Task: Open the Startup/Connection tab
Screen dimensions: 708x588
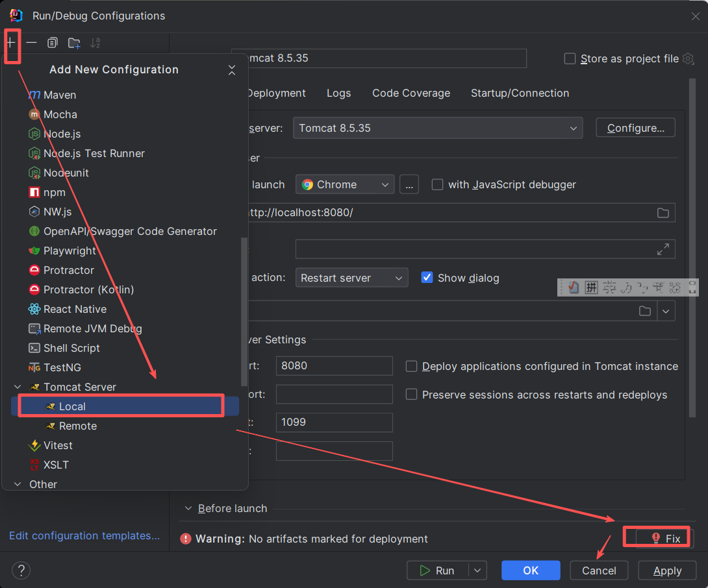Action: click(520, 93)
